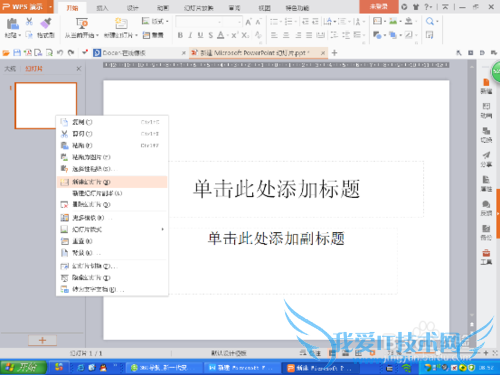This screenshot has width=500, height=375.
Task: Click the Not Logged In orange button
Action: (379, 6)
